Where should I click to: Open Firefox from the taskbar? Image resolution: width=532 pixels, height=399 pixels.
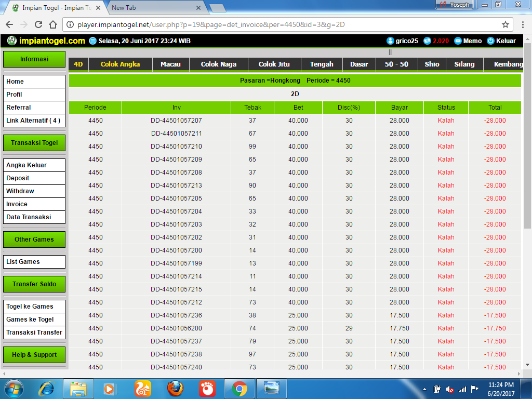175,388
